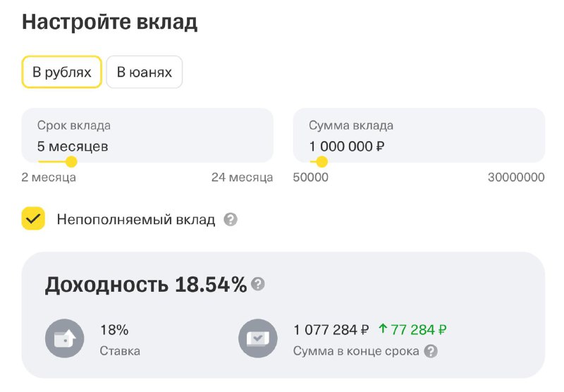The image size is (564, 392).
Task: Click the help icon after Сумма в конце срока
Action: click(x=431, y=351)
